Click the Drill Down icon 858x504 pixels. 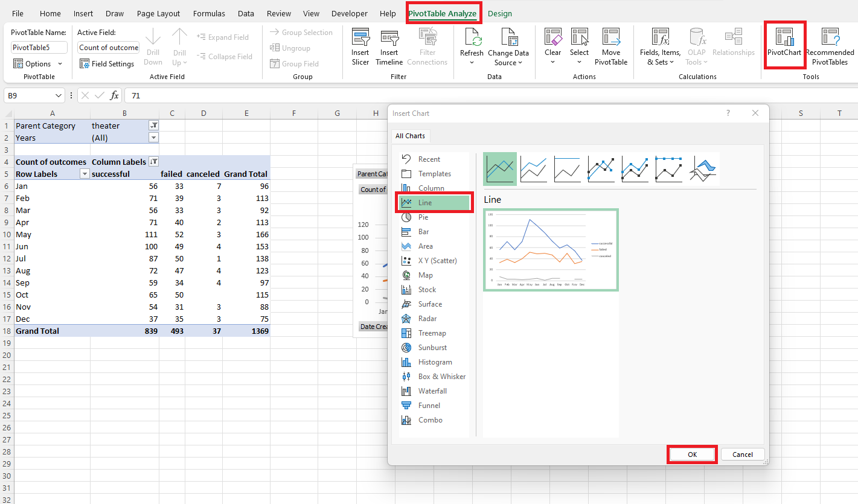tap(153, 47)
